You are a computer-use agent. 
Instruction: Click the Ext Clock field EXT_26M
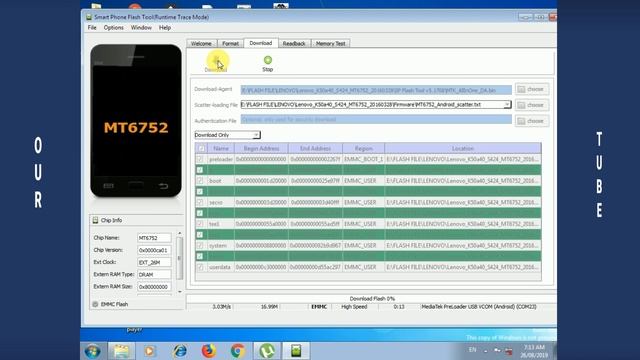coord(154,262)
